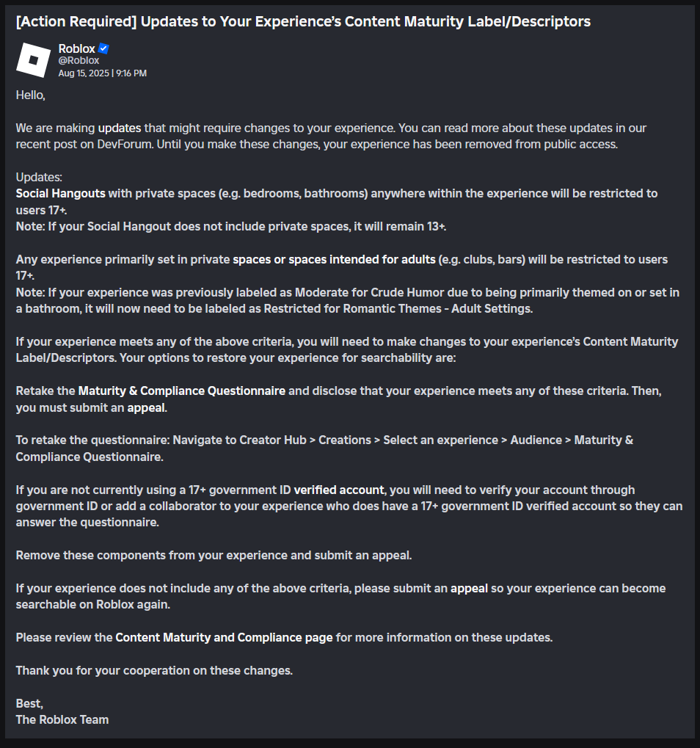Click the Roblox logo avatar
The width and height of the screenshot is (700, 748).
tap(34, 60)
